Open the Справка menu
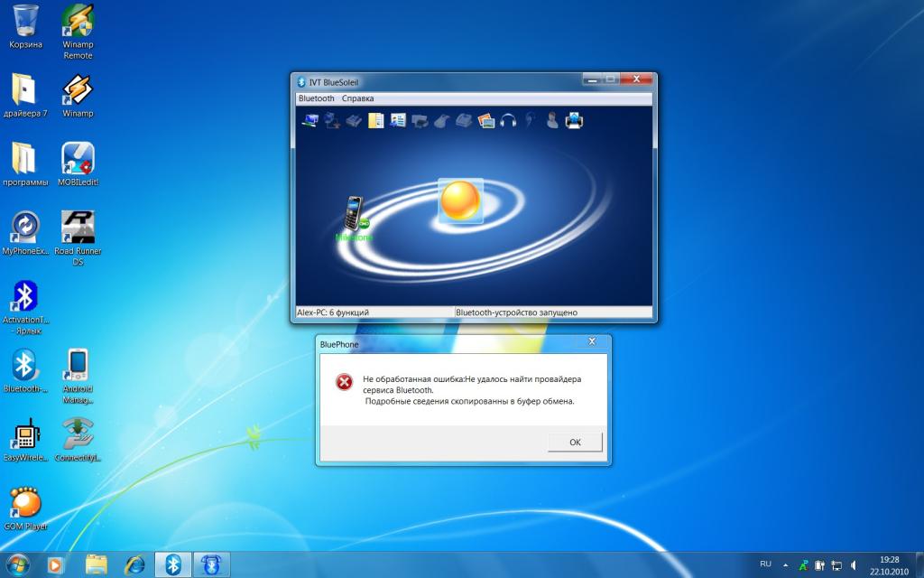This screenshot has width=924, height=578. [357, 98]
